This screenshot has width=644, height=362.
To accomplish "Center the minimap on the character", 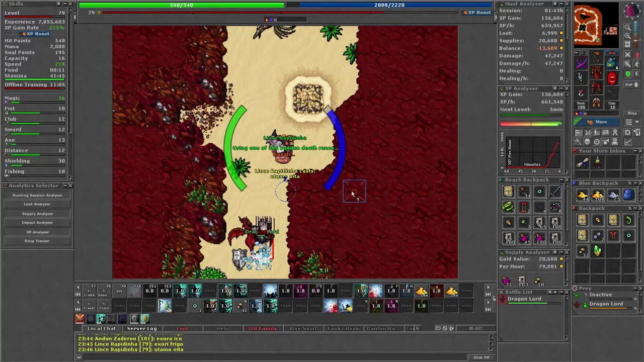I will (x=627, y=44).
